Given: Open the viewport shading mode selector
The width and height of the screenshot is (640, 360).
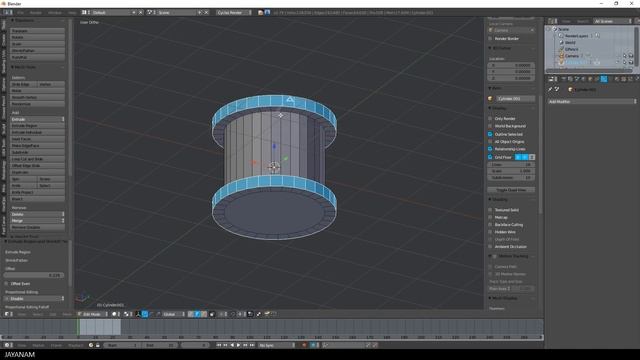Looking at the screenshot, I should click(116, 314).
